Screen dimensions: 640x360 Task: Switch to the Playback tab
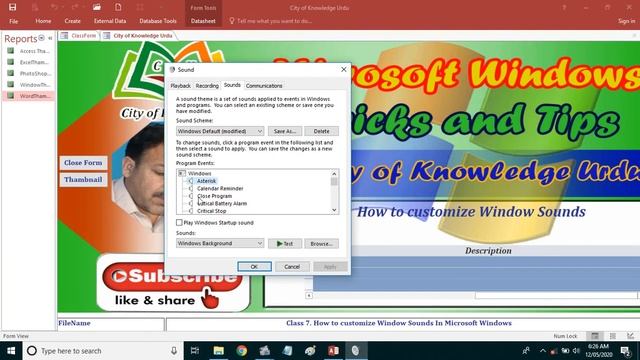coord(180,86)
